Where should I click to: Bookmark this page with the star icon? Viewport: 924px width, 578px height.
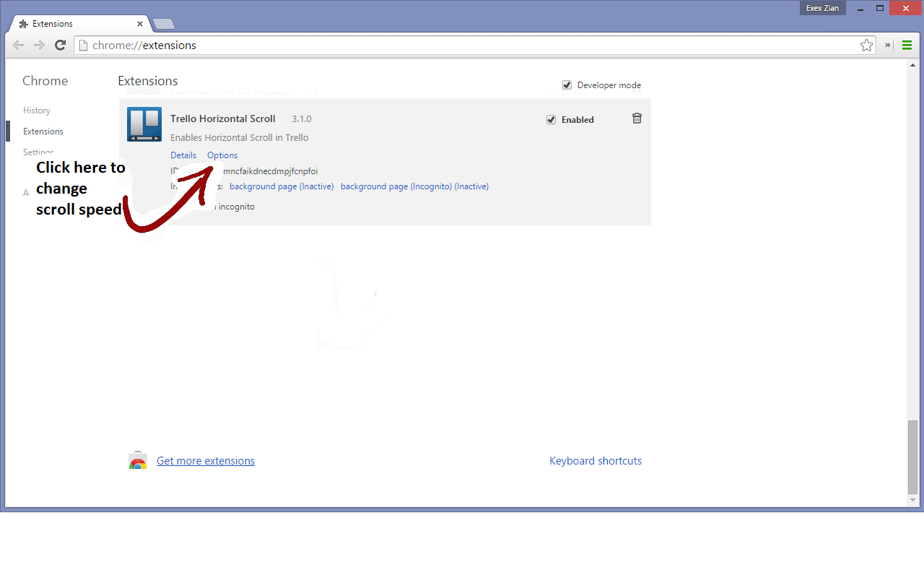click(x=867, y=45)
